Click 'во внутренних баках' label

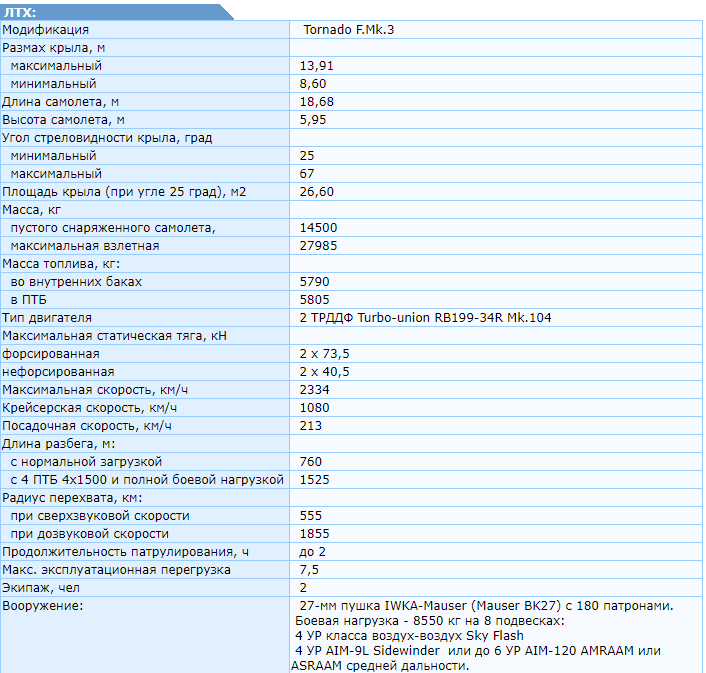76,282
